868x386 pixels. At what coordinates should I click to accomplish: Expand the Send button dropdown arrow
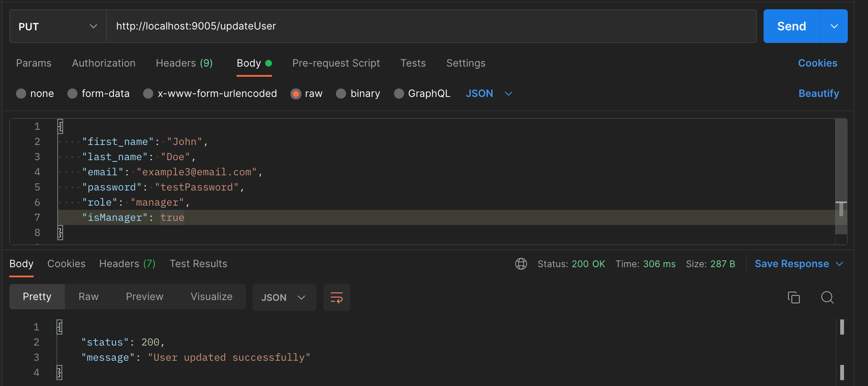[x=834, y=26]
